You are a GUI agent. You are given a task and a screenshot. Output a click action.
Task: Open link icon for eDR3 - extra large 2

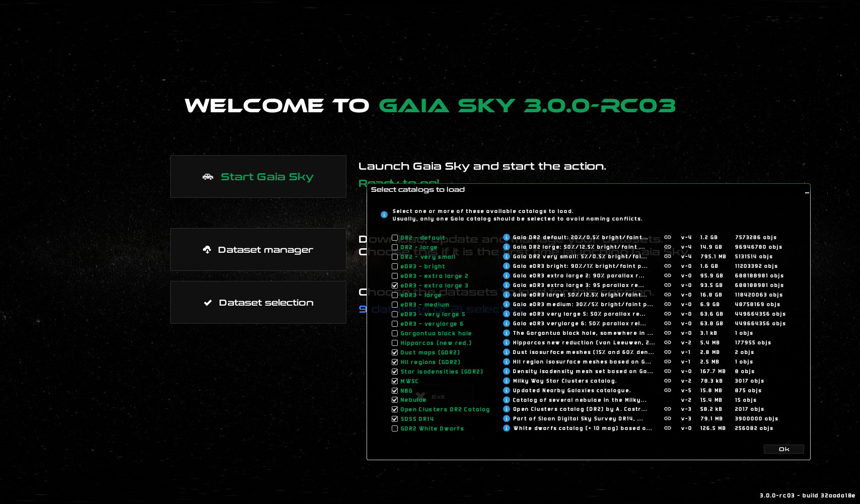pos(668,275)
